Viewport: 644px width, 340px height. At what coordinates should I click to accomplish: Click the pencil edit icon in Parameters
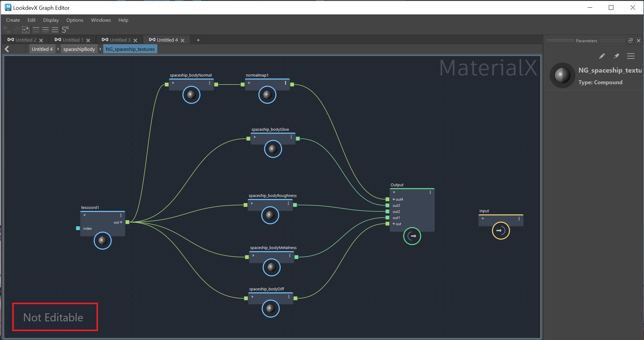(x=602, y=56)
